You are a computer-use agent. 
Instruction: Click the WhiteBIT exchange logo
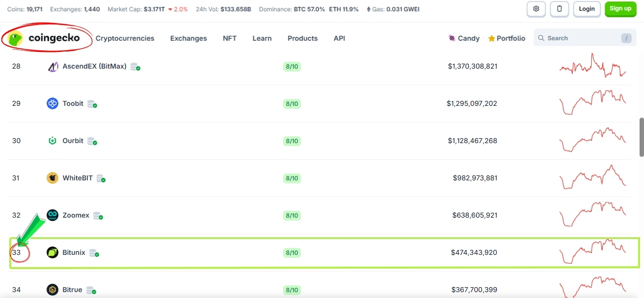coord(53,178)
